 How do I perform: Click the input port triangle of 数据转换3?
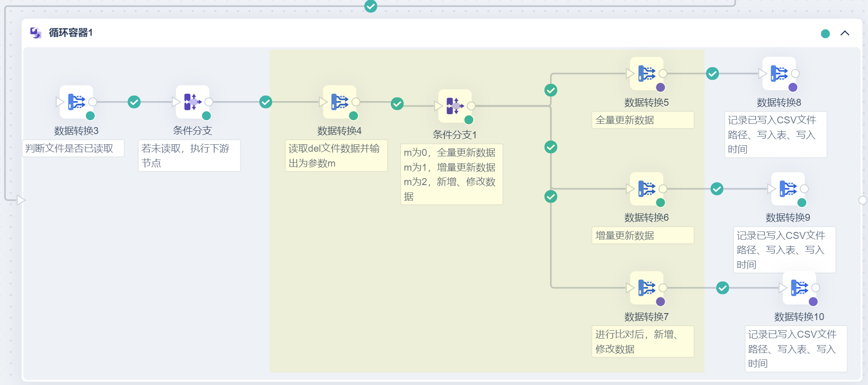59,102
